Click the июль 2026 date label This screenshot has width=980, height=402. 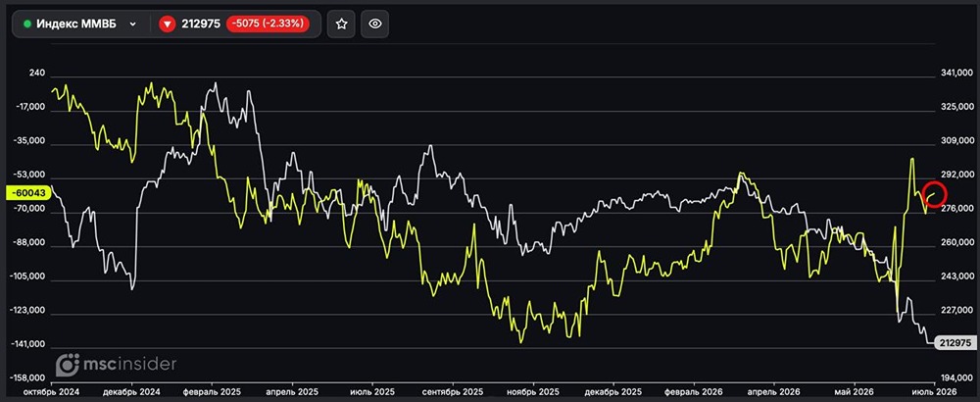[x=934, y=391]
